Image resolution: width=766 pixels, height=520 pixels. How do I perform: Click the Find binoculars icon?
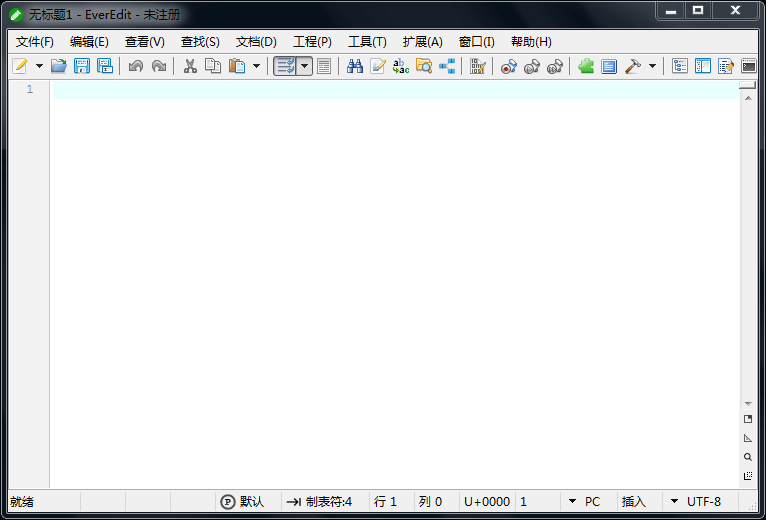pos(355,66)
